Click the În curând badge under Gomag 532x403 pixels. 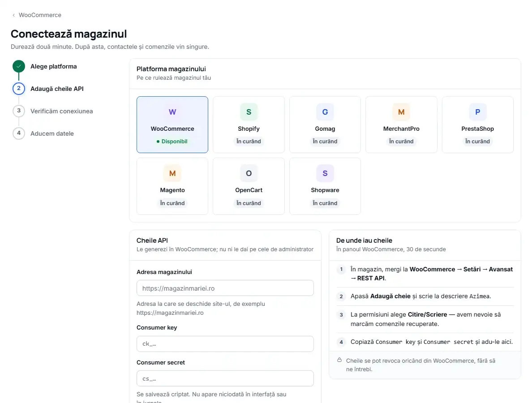coord(325,141)
